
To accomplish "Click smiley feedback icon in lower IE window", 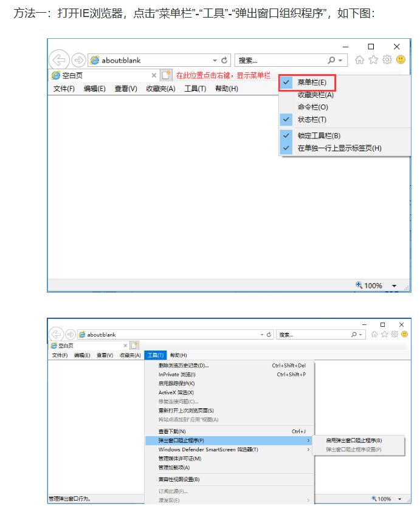I will pyautogui.click(x=404, y=334).
